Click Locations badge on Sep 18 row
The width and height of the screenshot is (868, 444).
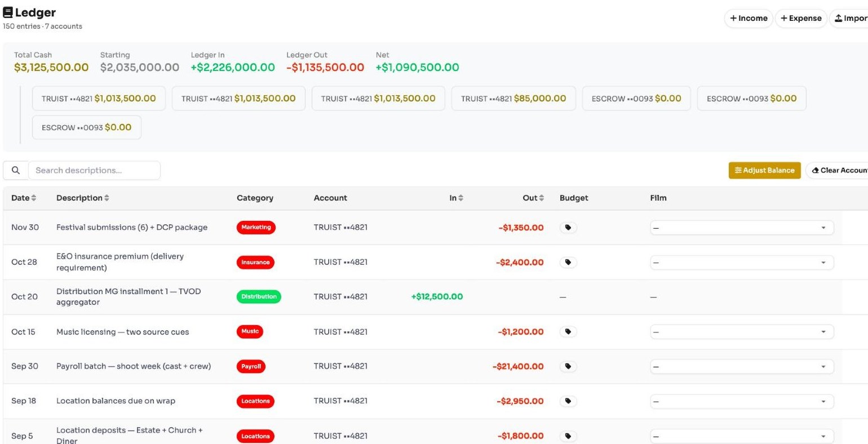coord(255,401)
